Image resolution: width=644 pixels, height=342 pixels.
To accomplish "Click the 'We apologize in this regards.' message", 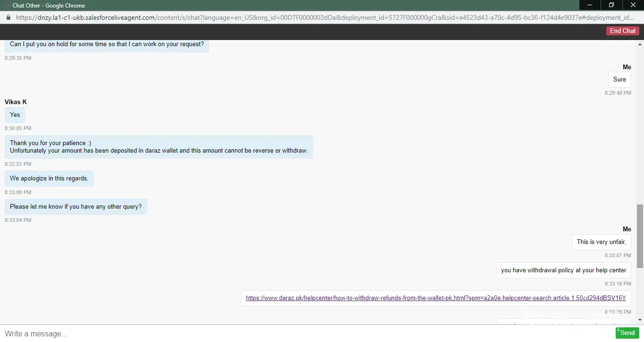I will point(49,179).
